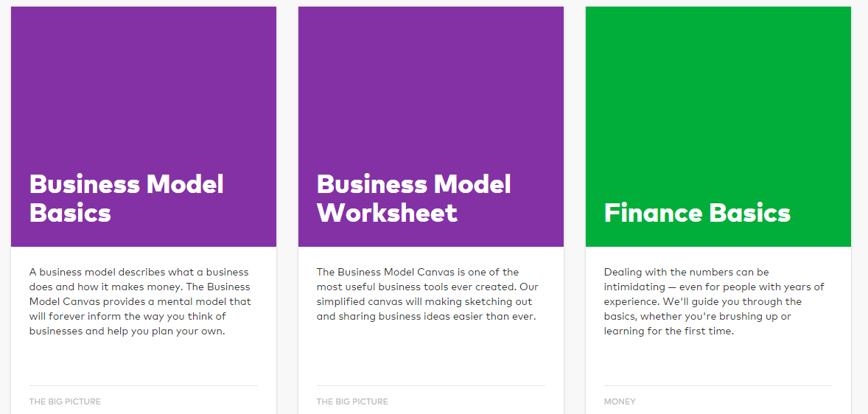Screen dimensions: 868x414
Task: Click divider line in Business Model Basics card
Action: coord(144,385)
